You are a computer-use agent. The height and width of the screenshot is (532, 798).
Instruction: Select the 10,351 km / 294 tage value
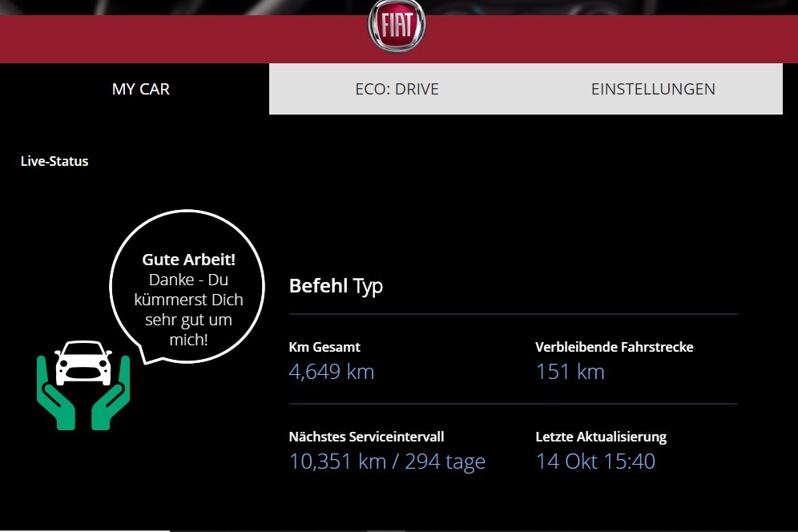point(387,461)
